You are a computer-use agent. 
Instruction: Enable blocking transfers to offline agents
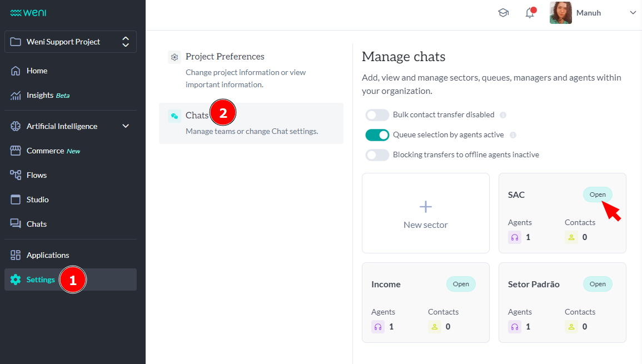click(377, 154)
